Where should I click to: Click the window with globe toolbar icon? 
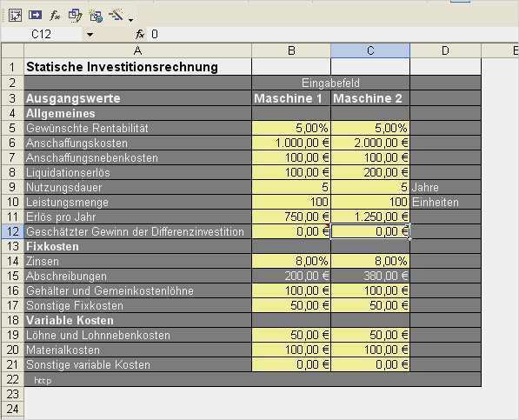pyautogui.click(x=96, y=17)
